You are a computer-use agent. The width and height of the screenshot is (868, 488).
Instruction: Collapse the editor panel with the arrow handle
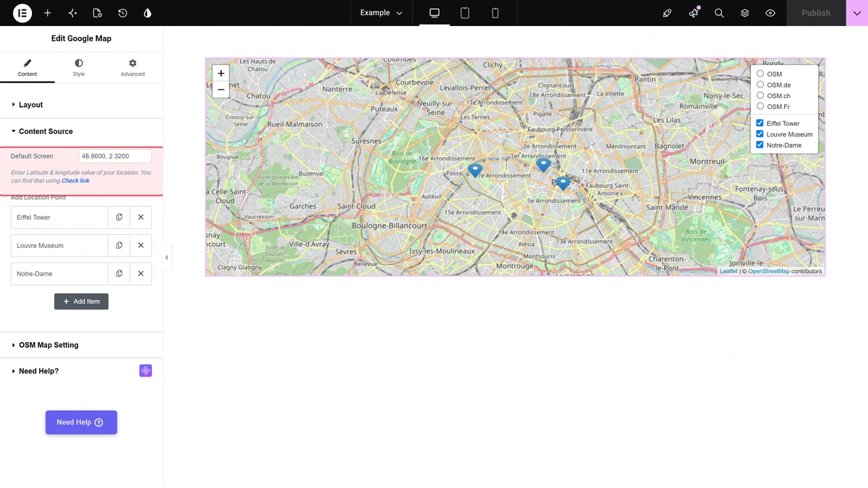[167, 257]
